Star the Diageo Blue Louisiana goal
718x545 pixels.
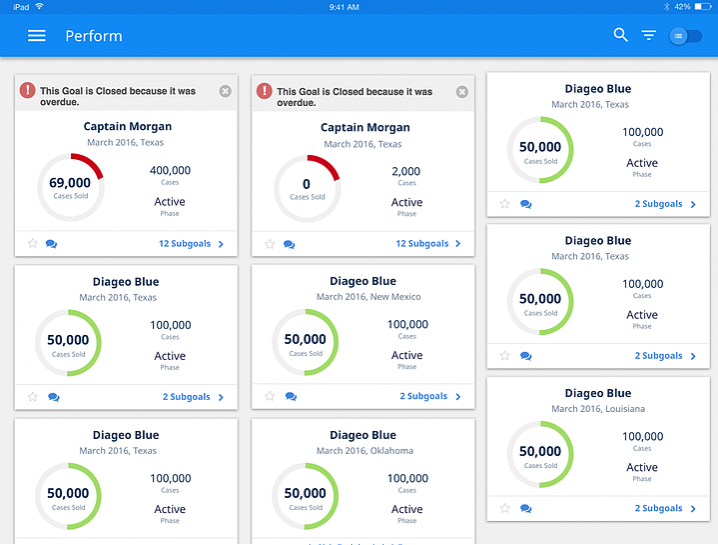[x=505, y=508]
